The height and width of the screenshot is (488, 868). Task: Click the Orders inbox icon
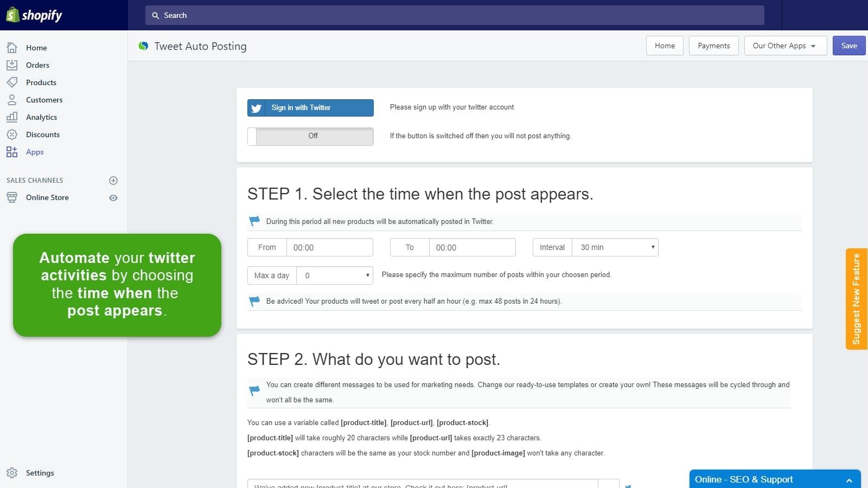click(12, 65)
